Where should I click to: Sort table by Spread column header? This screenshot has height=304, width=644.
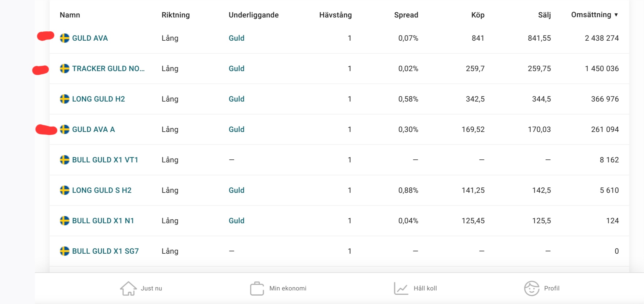tap(406, 15)
